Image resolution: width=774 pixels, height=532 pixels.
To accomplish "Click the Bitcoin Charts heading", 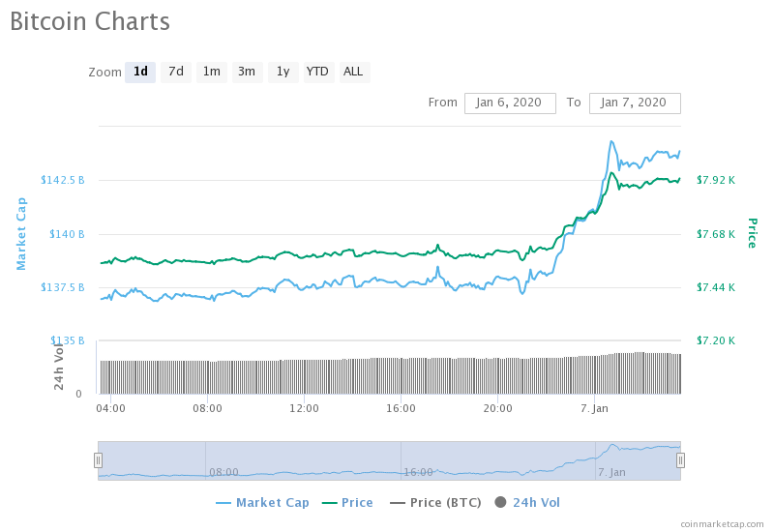I will tap(90, 21).
